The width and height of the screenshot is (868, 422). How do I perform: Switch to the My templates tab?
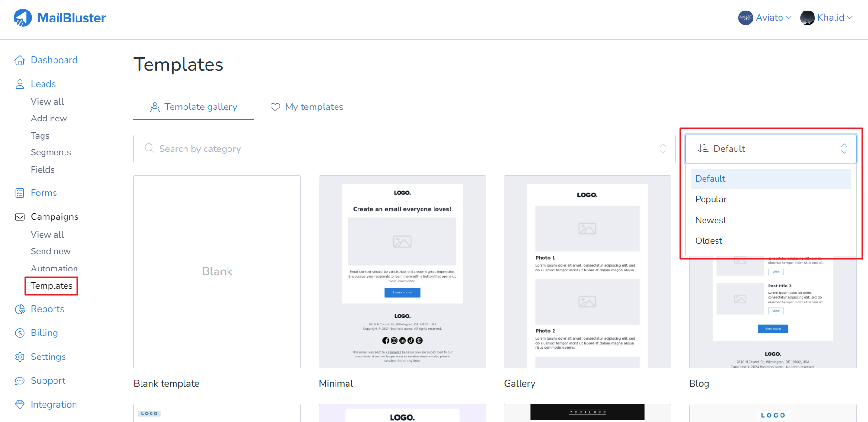[307, 107]
